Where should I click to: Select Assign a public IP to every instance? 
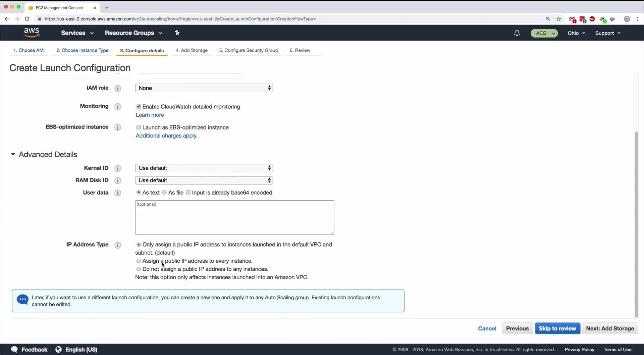pos(139,261)
